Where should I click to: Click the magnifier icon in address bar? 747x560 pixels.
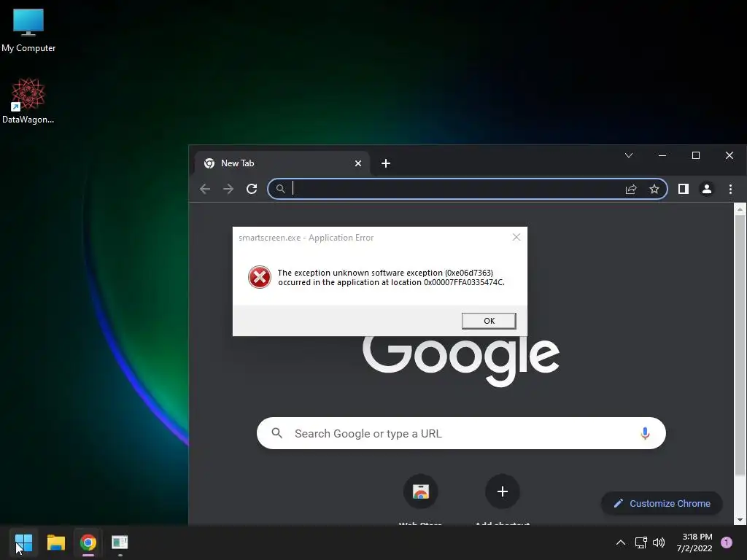coord(281,189)
